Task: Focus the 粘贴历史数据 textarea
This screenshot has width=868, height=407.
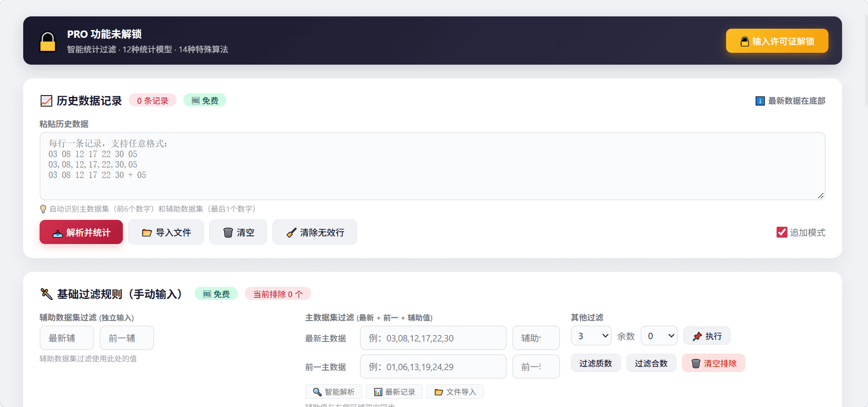Action: point(432,166)
